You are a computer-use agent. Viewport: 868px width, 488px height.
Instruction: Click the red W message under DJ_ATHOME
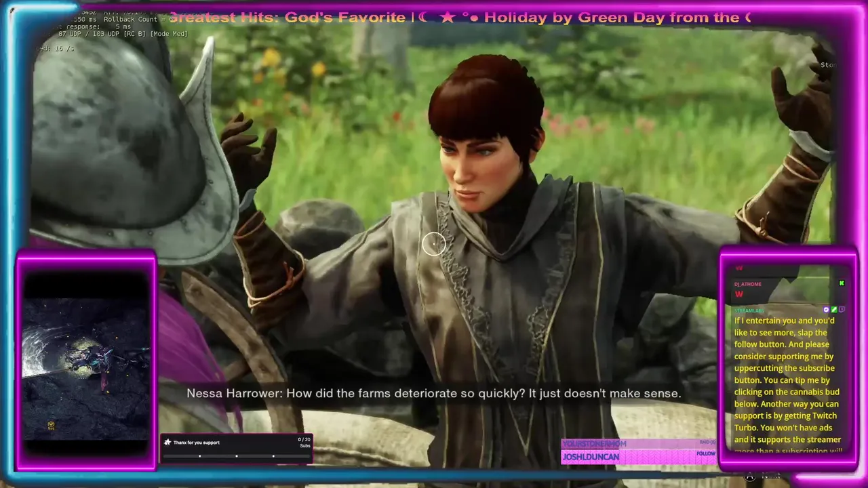coord(739,294)
